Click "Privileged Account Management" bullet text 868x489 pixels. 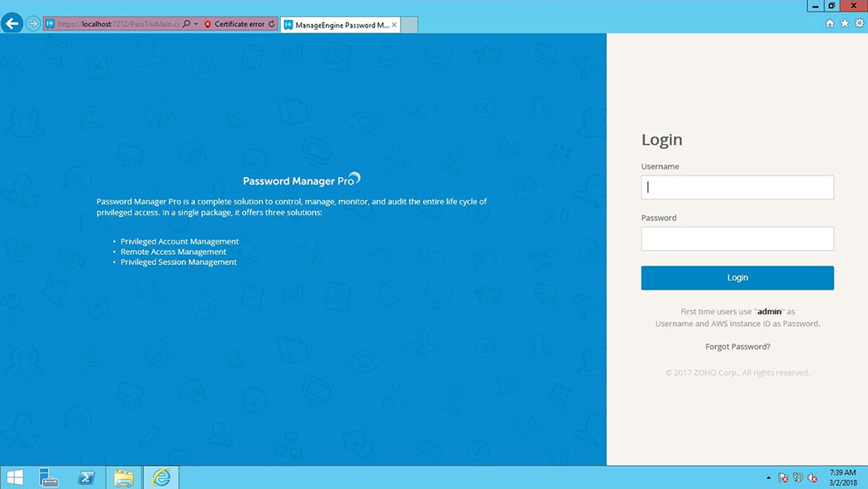click(179, 242)
